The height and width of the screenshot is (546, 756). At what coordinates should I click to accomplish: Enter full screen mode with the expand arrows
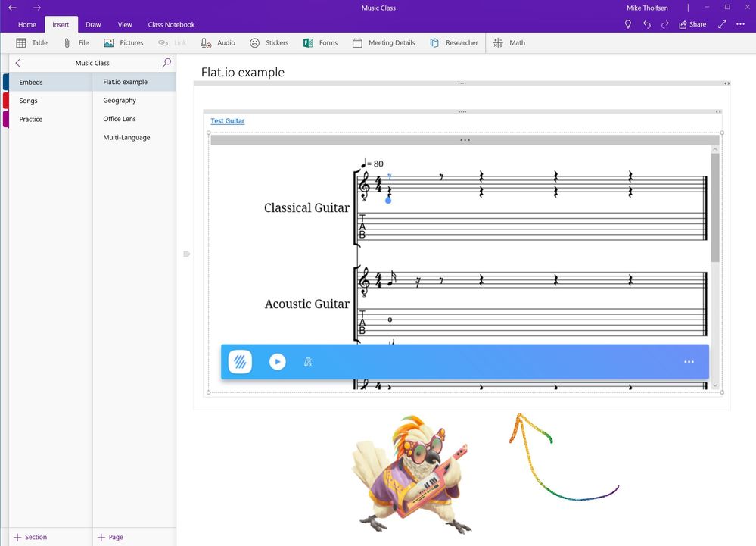click(x=722, y=24)
